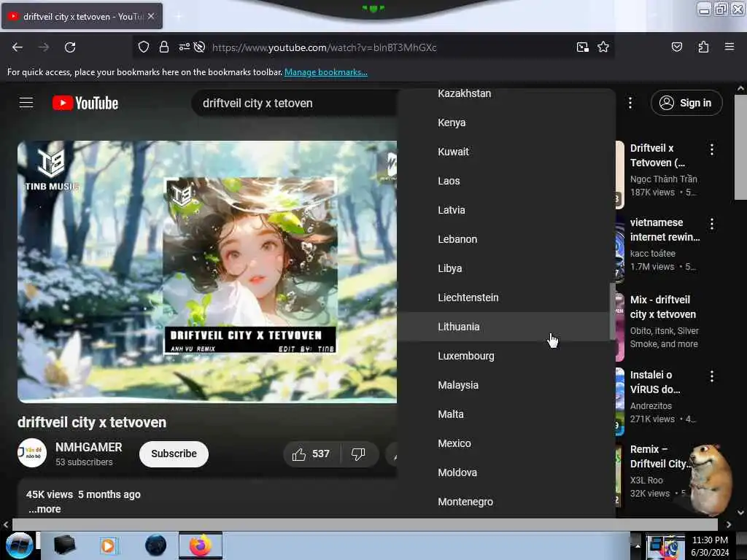View site security via the padlock icon
This screenshot has height=560, width=747.
tap(164, 47)
